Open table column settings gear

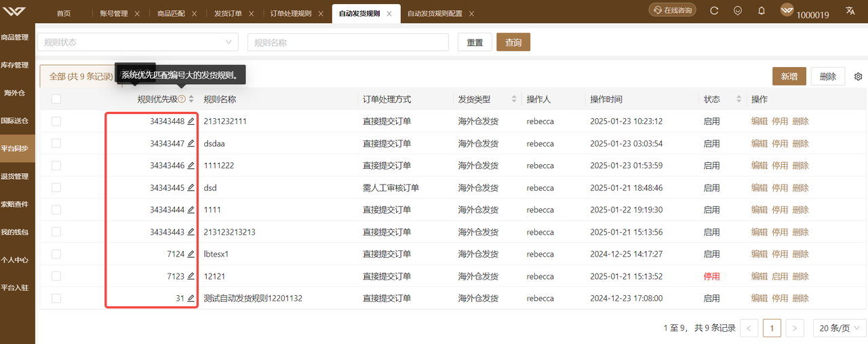pyautogui.click(x=858, y=77)
